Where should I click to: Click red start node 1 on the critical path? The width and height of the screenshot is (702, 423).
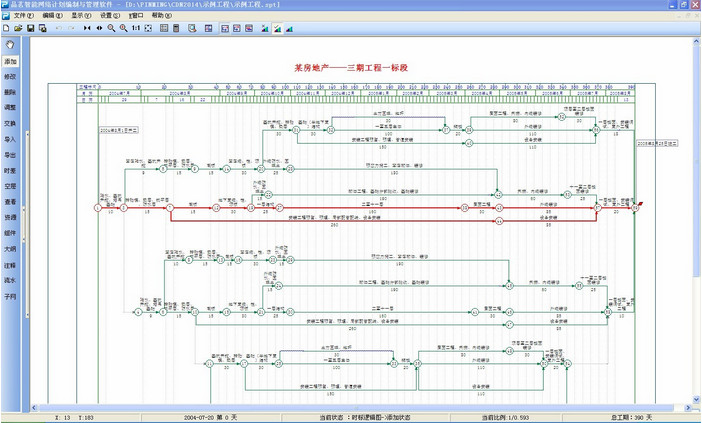point(98,208)
